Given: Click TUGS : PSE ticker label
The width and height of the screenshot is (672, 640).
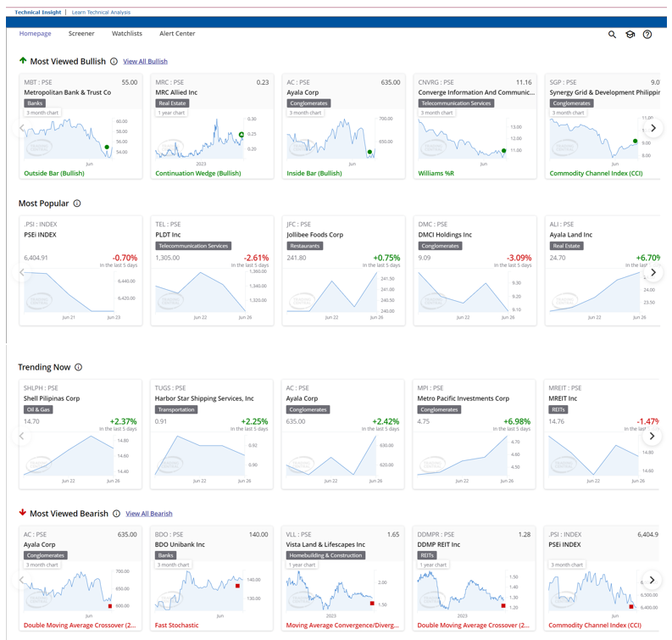Looking at the screenshot, I should [x=170, y=388].
